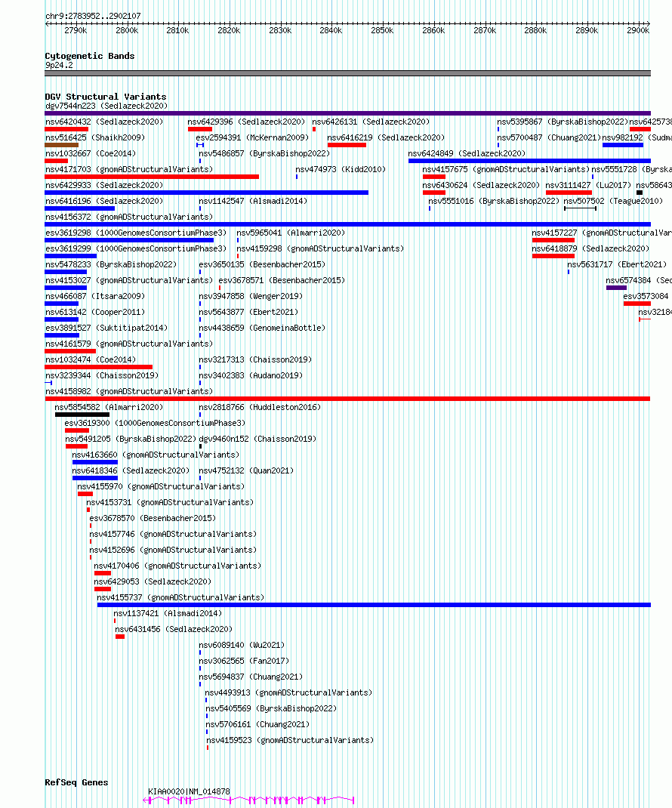Open nsv4157227 variant near 2880k
The image size is (672, 808).
pyautogui.click(x=601, y=233)
